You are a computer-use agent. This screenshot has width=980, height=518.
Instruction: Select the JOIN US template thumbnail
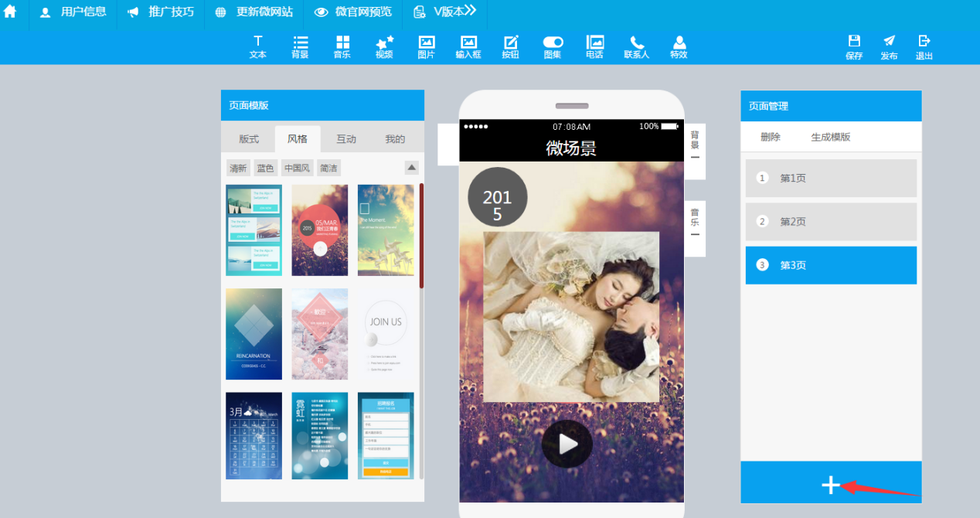(x=386, y=334)
